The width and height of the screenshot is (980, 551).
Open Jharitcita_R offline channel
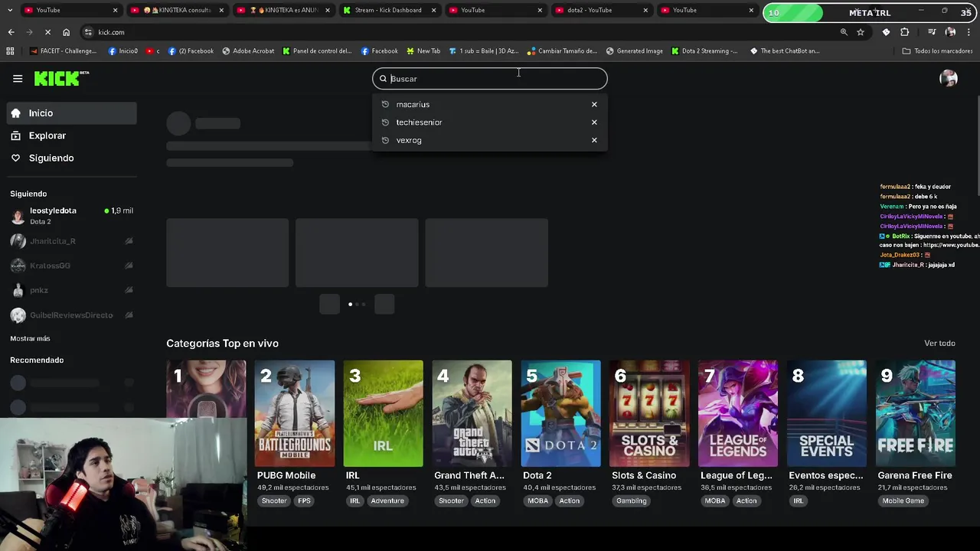[x=72, y=241]
